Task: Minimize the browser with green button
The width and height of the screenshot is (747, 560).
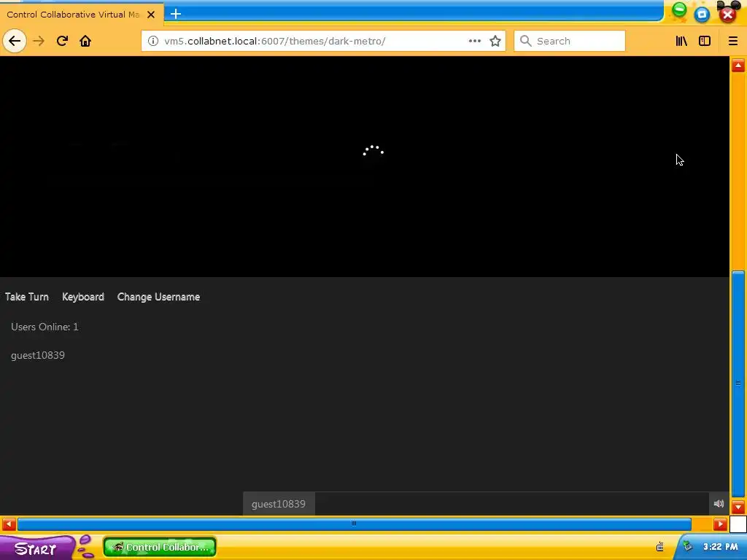Action: pyautogui.click(x=680, y=10)
